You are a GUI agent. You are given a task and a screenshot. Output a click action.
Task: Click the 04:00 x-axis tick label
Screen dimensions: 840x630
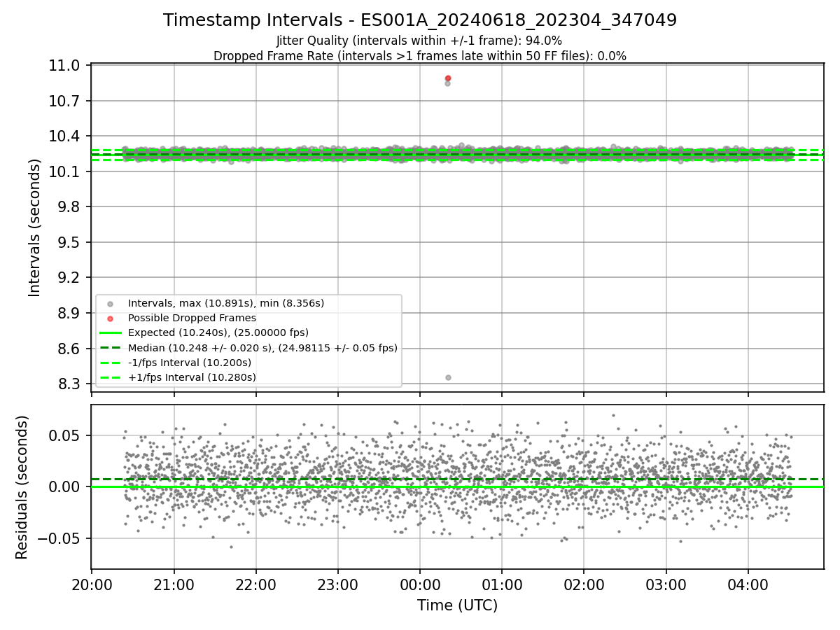pos(748,584)
